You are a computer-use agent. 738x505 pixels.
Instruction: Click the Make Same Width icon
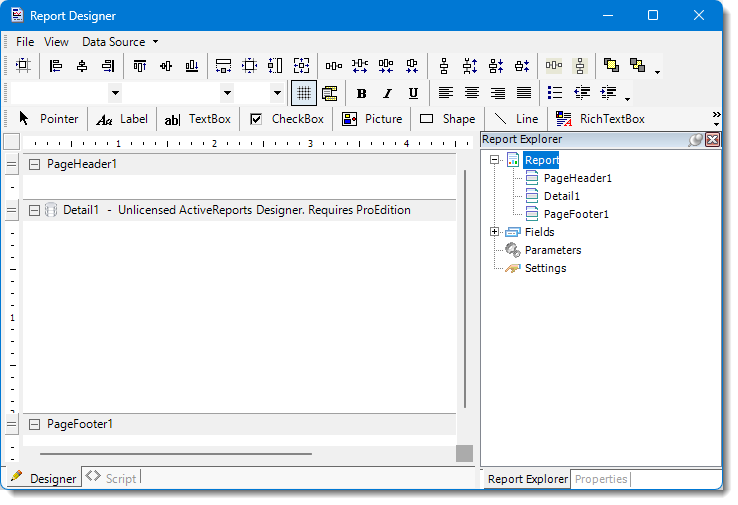(223, 66)
